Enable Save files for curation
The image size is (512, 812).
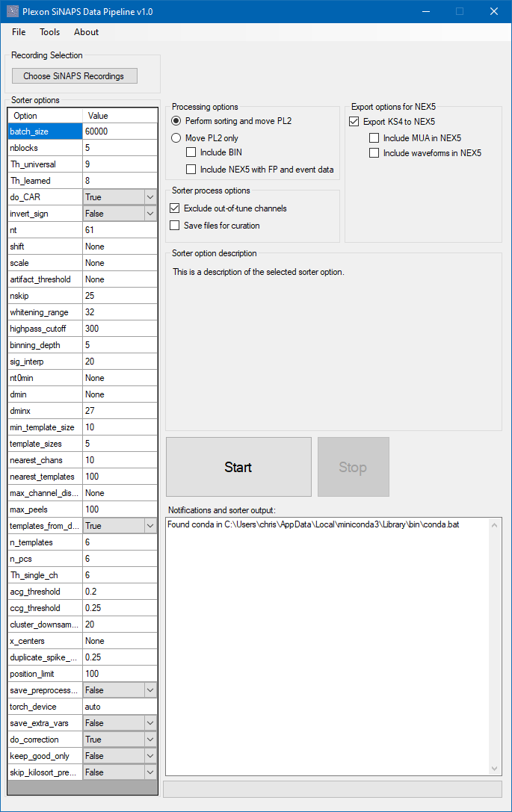point(175,226)
